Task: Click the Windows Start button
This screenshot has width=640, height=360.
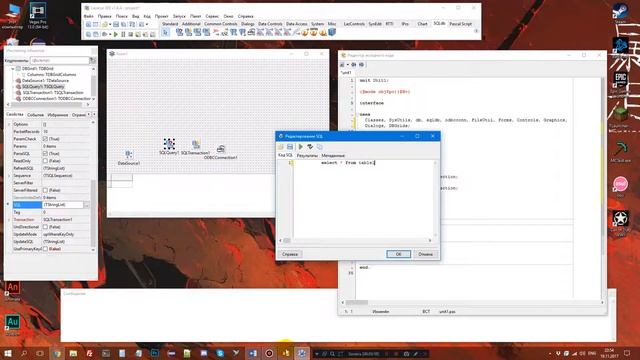Action: pyautogui.click(x=8, y=353)
